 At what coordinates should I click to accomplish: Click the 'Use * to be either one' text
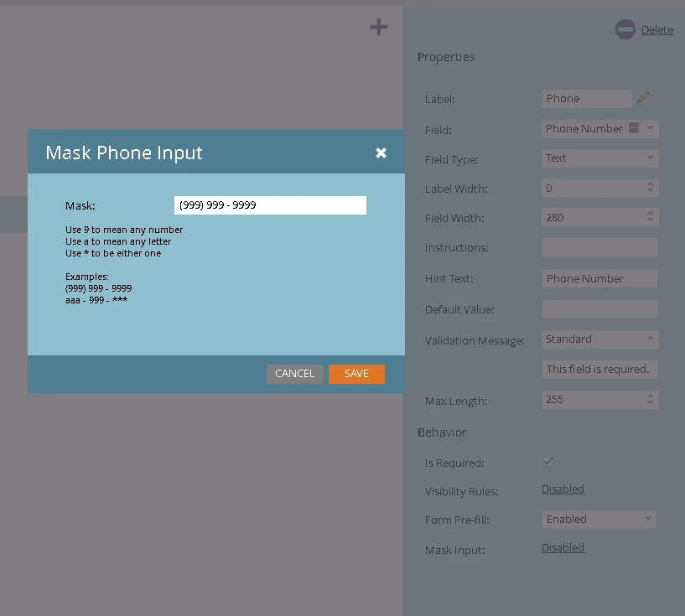[x=113, y=253]
